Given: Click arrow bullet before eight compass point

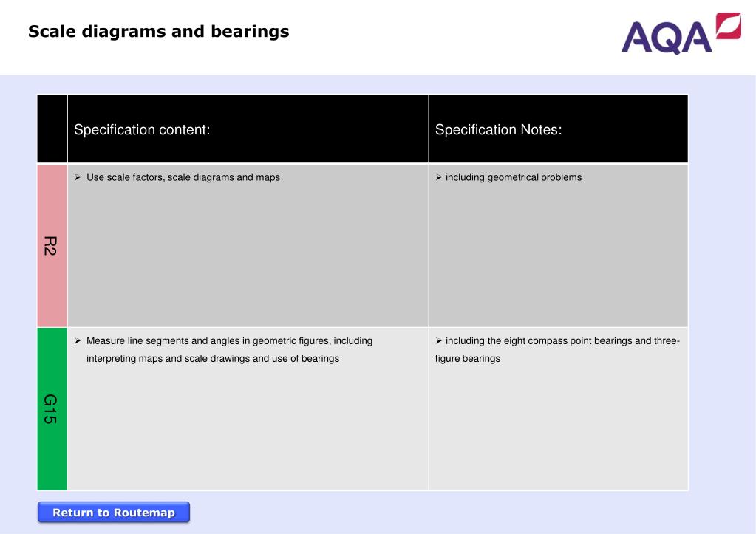Looking at the screenshot, I should click(439, 340).
